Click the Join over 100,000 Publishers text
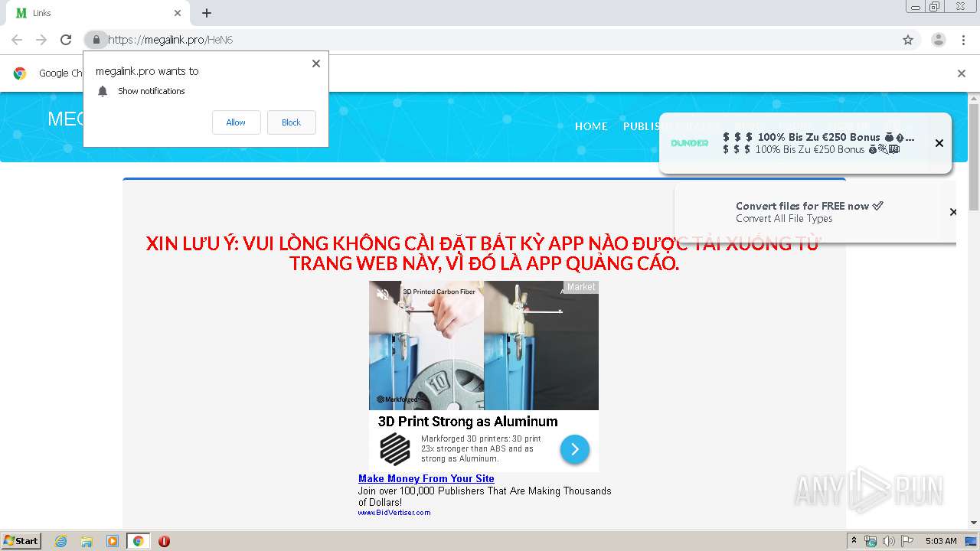The width and height of the screenshot is (980, 551). (485, 497)
